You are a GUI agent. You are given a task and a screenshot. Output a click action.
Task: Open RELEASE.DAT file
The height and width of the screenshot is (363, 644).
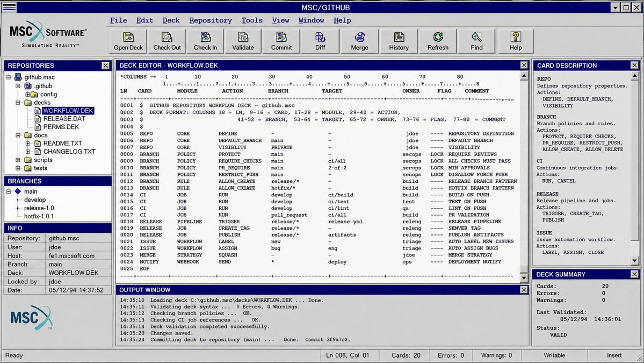click(x=64, y=118)
